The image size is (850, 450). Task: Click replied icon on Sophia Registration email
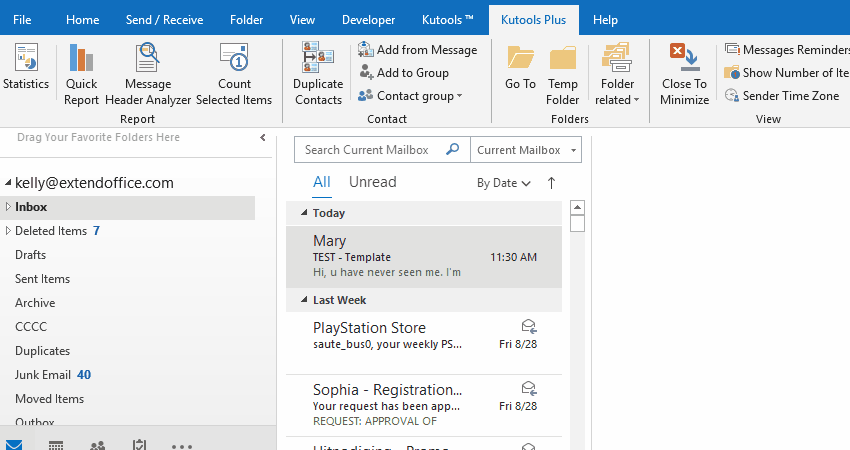pyautogui.click(x=529, y=388)
